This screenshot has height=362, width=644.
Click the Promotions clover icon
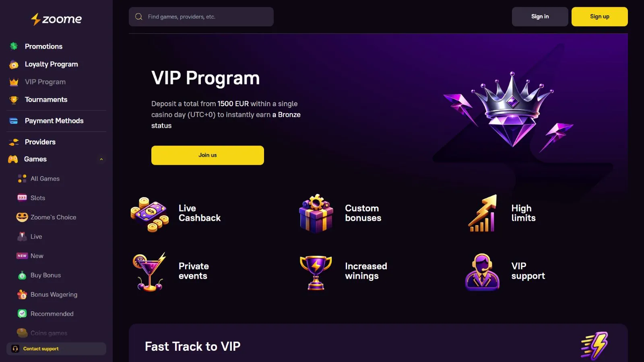click(x=14, y=46)
